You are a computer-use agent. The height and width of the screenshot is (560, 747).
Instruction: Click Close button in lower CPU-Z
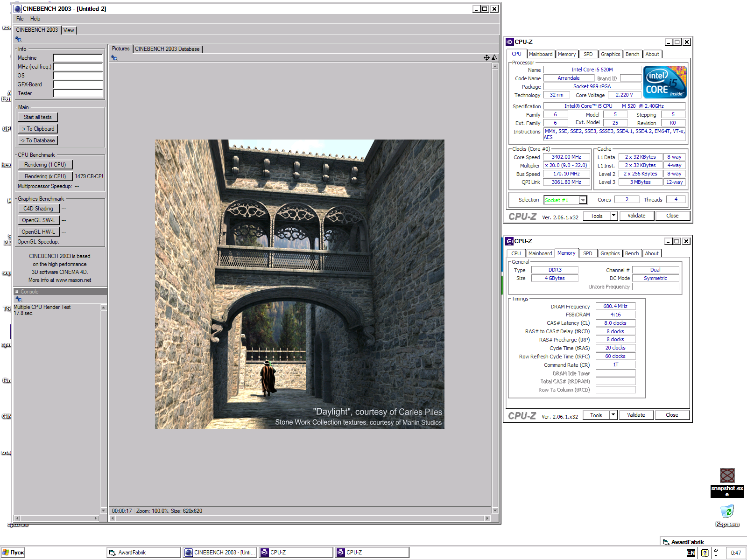click(672, 415)
